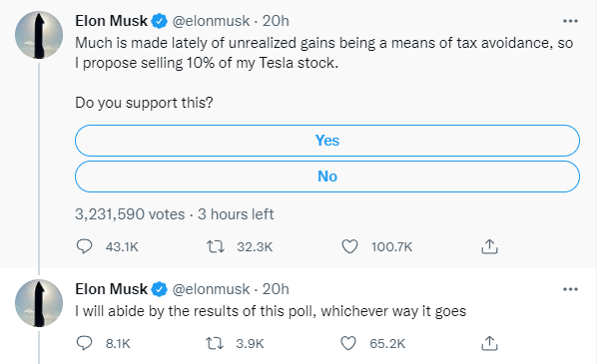Screen dimensions: 601x364
Task: Open more options on the poll tweet
Action: point(570,21)
